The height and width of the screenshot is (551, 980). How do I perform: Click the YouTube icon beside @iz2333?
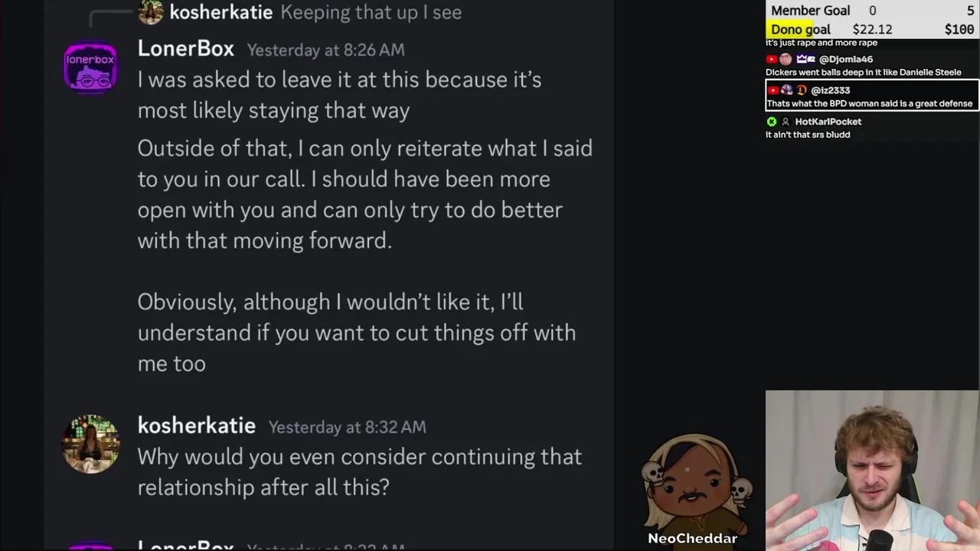tap(773, 90)
